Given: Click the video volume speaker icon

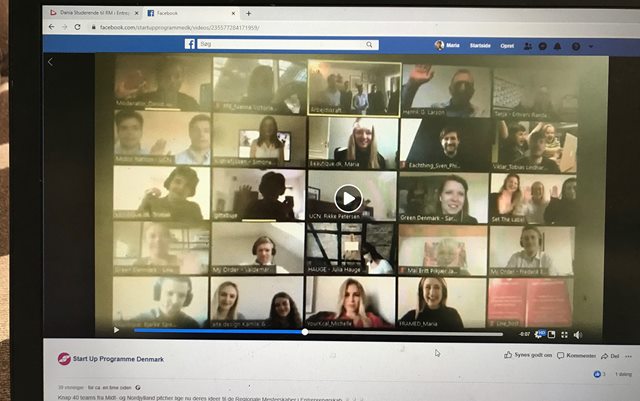Looking at the screenshot, I should (x=578, y=335).
